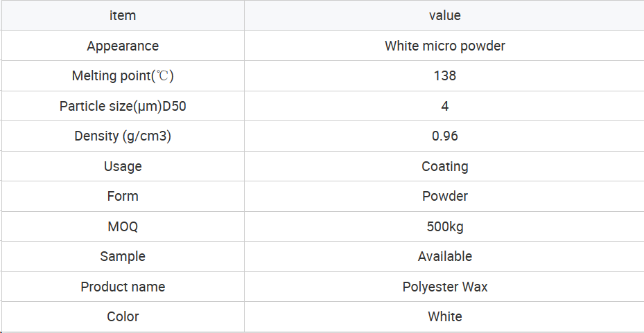
Task: Click the 'White micro powder' cell
Action: (445, 46)
